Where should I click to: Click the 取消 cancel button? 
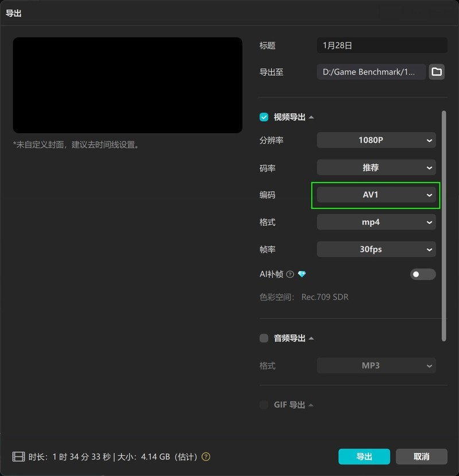click(x=422, y=456)
